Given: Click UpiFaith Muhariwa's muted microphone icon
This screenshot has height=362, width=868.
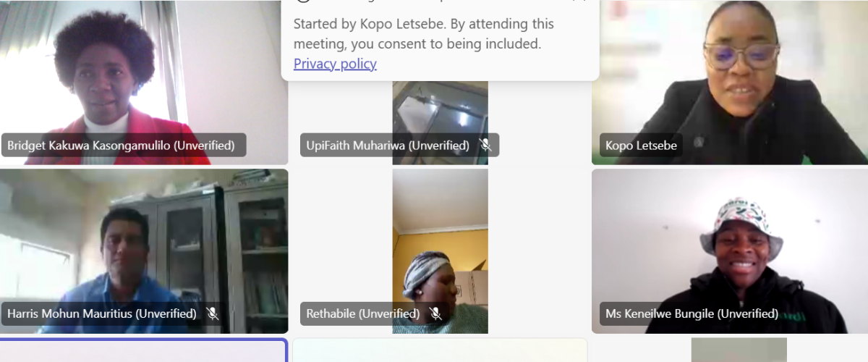Looking at the screenshot, I should pyautogui.click(x=485, y=146).
